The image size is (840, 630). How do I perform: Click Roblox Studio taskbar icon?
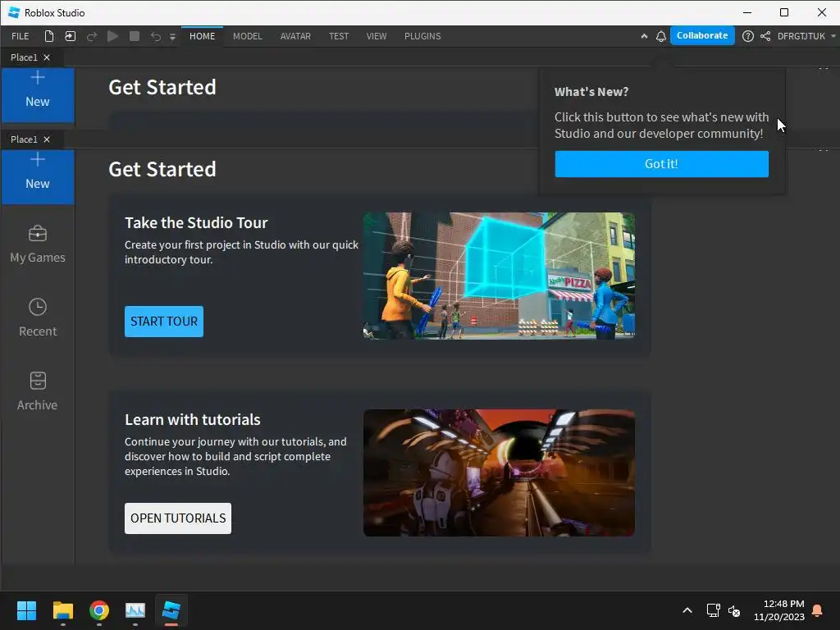pyautogui.click(x=171, y=610)
